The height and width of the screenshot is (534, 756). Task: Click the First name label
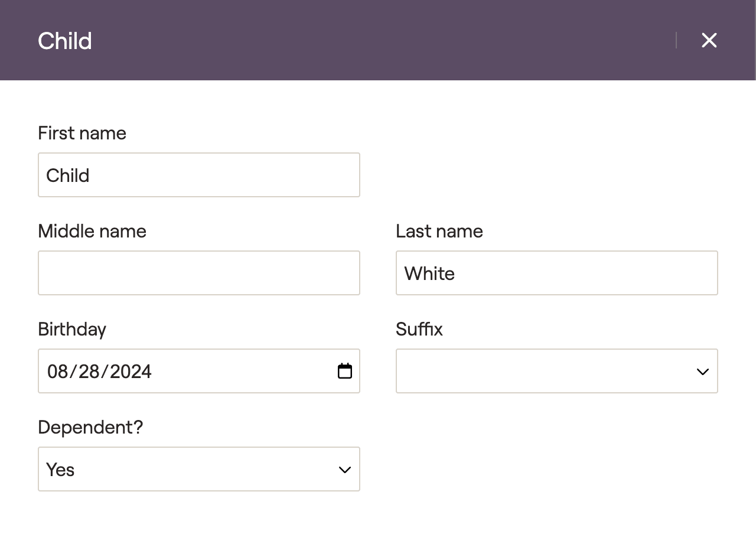82,133
